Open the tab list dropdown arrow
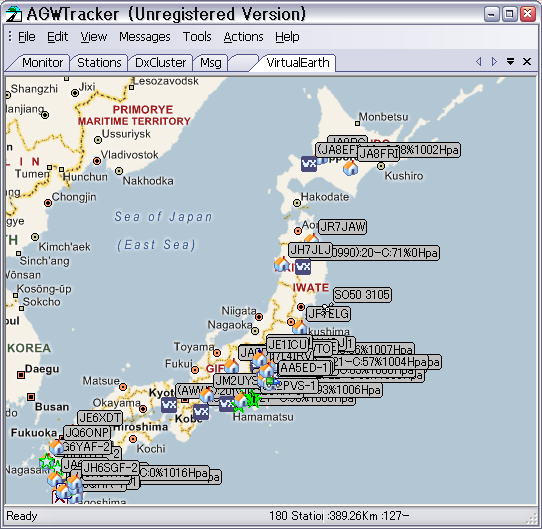This screenshot has height=529, width=542. click(510, 62)
